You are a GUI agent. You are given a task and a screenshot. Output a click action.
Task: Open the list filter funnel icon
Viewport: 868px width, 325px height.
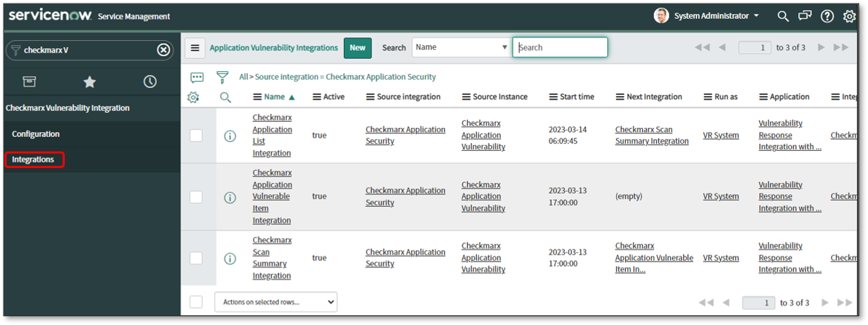coord(222,77)
